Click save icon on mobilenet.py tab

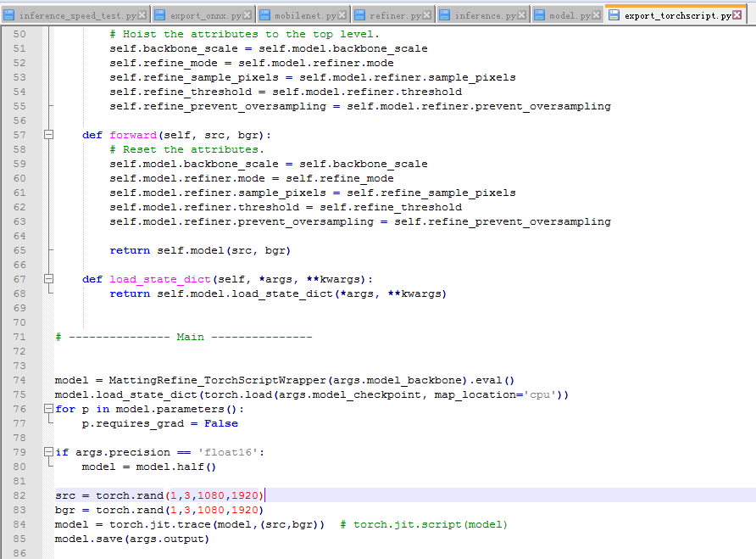(264, 15)
